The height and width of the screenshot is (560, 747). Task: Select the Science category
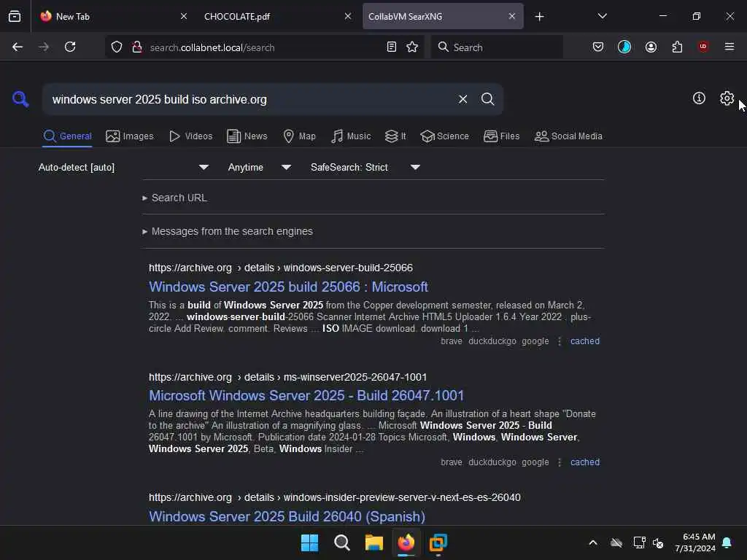click(x=444, y=136)
